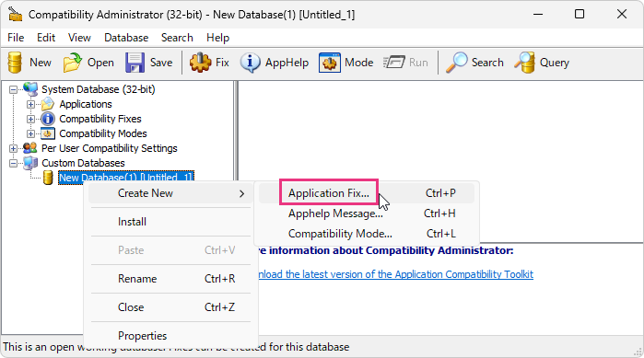Image resolution: width=644 pixels, height=358 pixels.
Task: Select the Applications tree label
Action: [86, 104]
